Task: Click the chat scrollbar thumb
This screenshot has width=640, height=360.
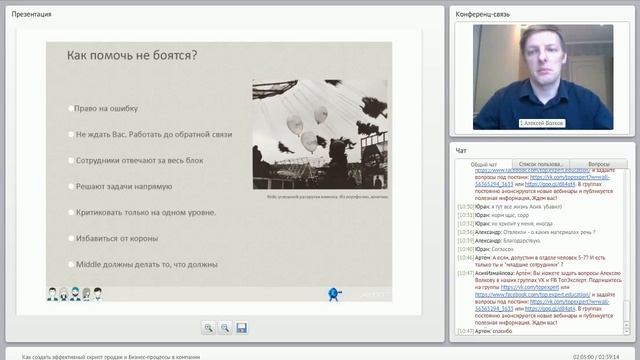Action: [x=627, y=310]
